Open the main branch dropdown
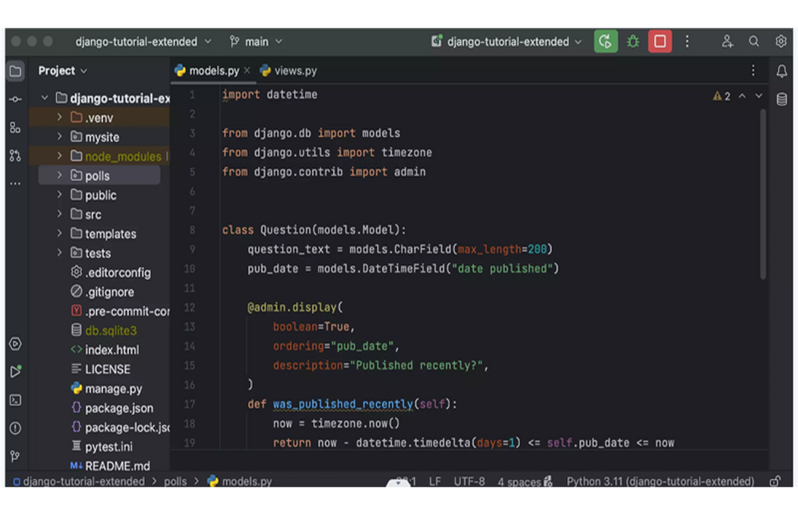 pos(256,41)
